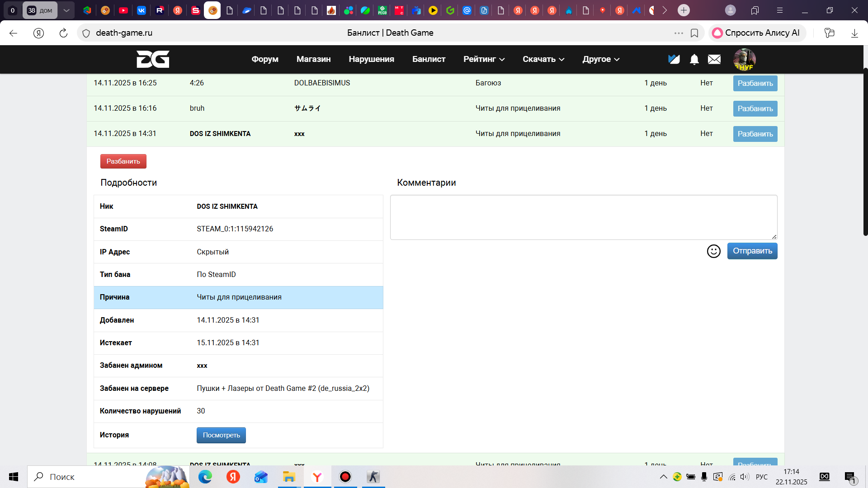Click the page bookmark icon in address bar

tap(694, 33)
